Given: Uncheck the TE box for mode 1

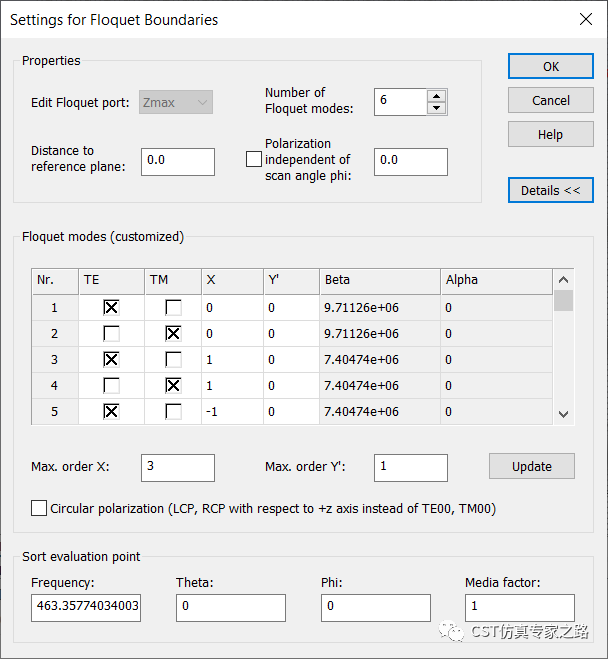Looking at the screenshot, I should pyautogui.click(x=111, y=308).
